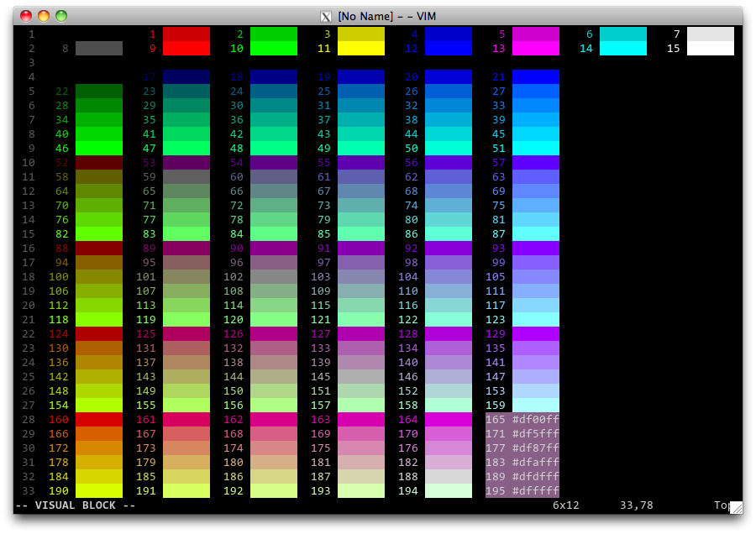Click the window resize grip icon
Screen dimensions: 756x534
736,507
